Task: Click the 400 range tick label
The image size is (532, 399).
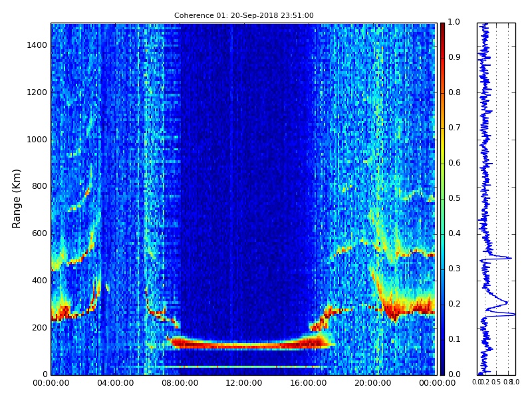Action: [40, 281]
